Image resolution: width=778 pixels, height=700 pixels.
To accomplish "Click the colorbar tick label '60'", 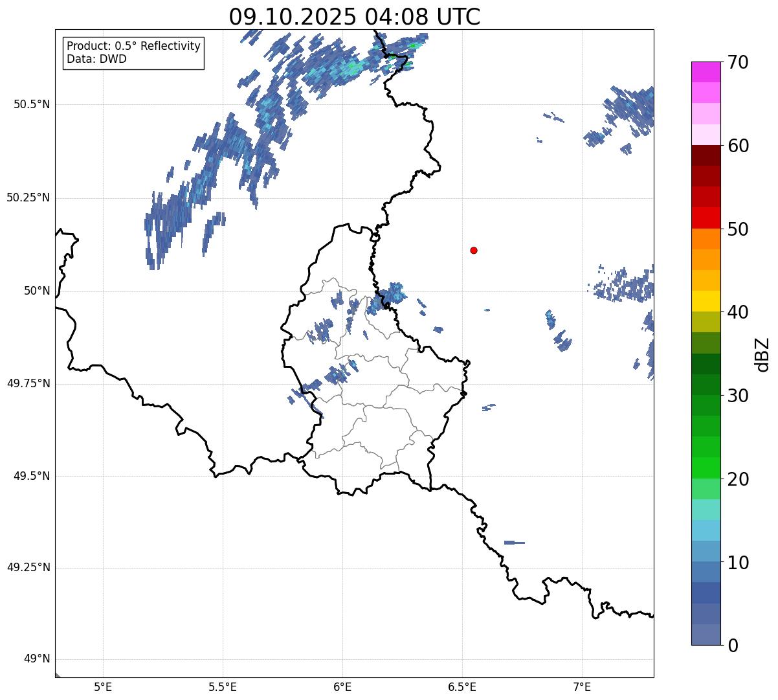I will [x=738, y=146].
